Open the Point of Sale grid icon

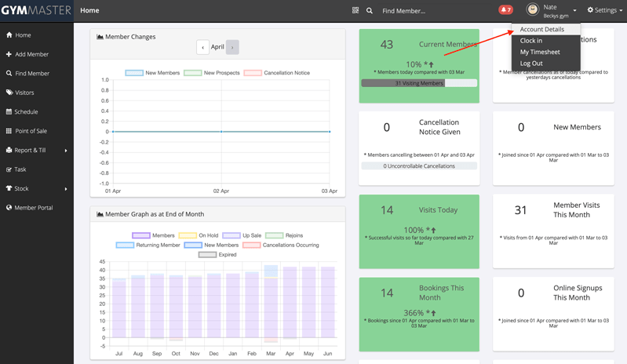tap(9, 131)
